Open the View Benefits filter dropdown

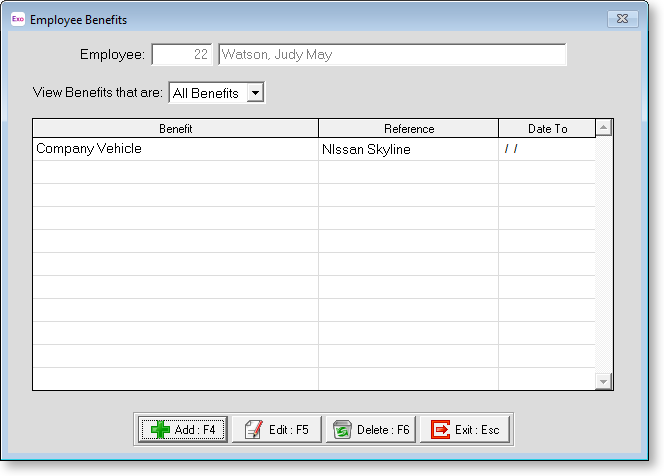(255, 93)
